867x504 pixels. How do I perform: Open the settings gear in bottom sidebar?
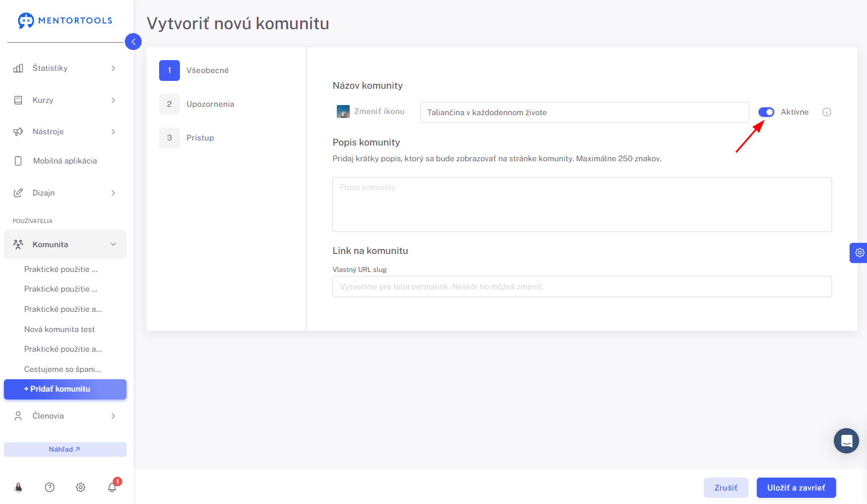pos(80,487)
